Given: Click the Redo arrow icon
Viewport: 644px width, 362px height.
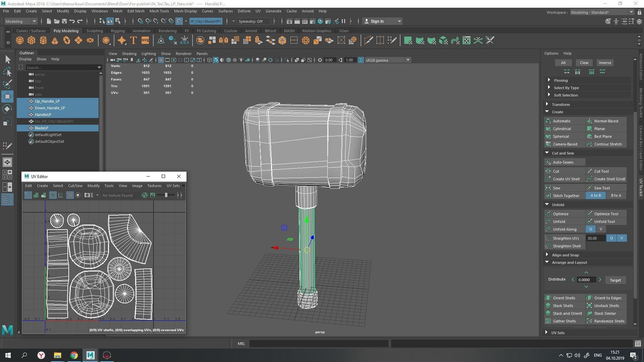Looking at the screenshot, I should tap(80, 21).
